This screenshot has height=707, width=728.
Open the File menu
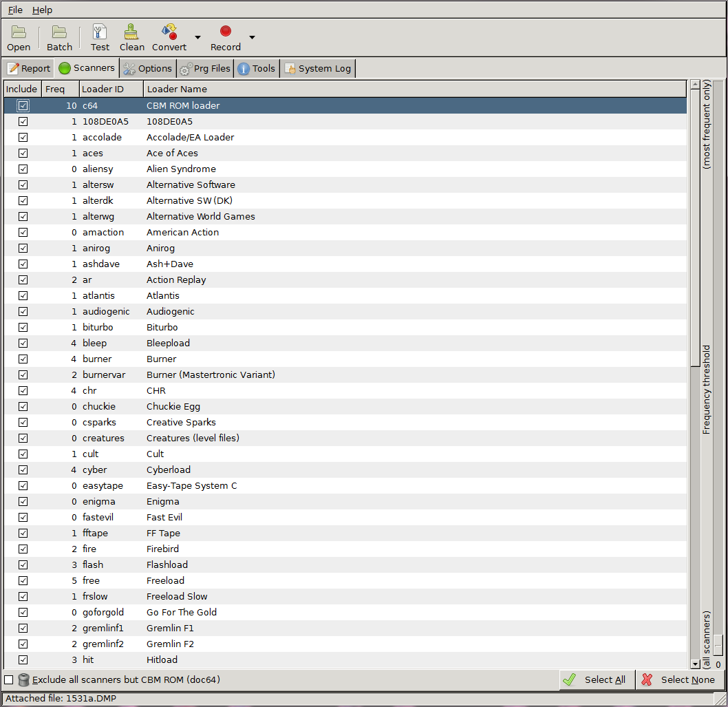coord(15,10)
